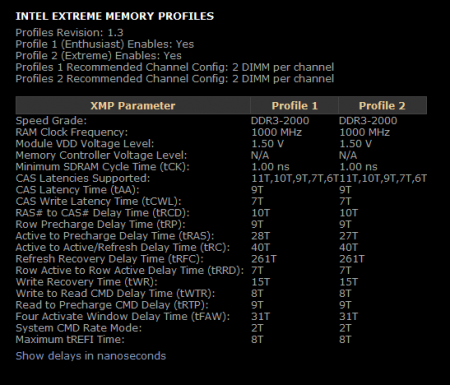
Task: Click Memory Controller Voltage Level label
Action: [101, 155]
